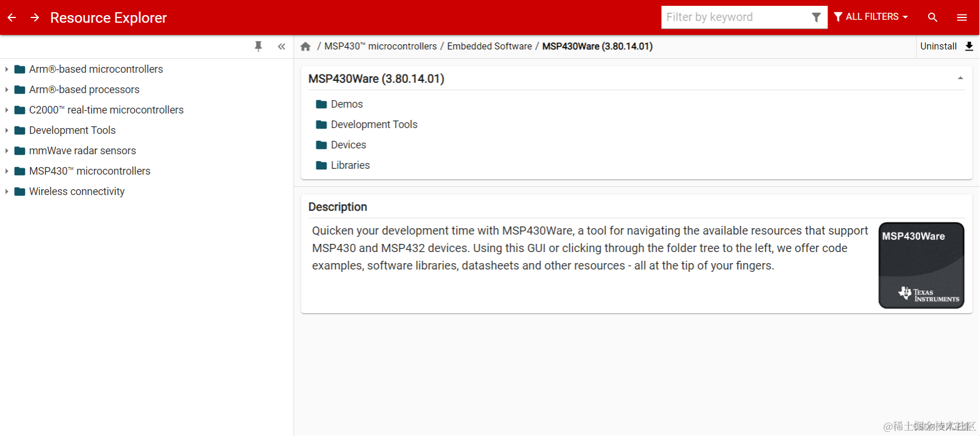Screen dimensions: 980x436
Task: Select Arm-based microcontrollers tree label
Action: [96, 69]
